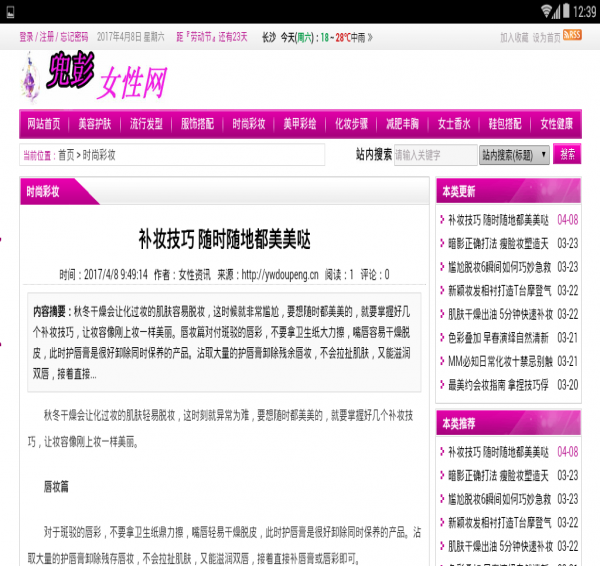Click the 本类更新 panel header
This screenshot has width=600, height=566.
pos(509,191)
